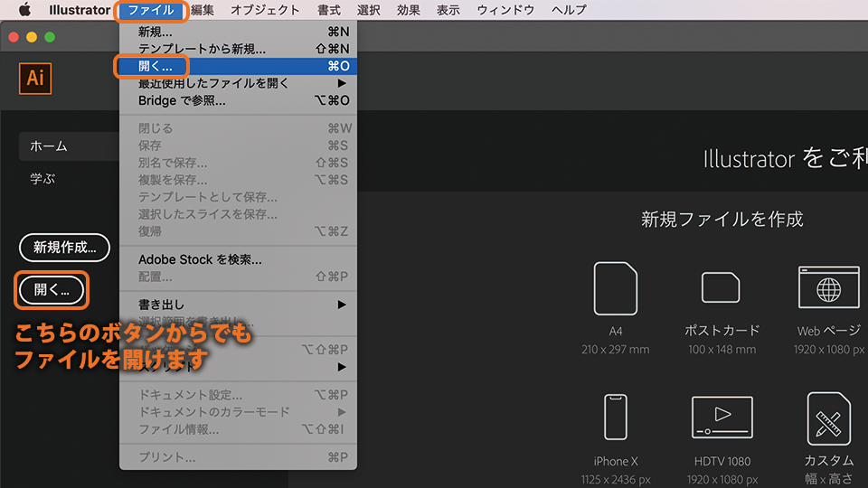The width and height of the screenshot is (868, 488).
Task: Click the yellow minimize window button
Action: pos(32,37)
